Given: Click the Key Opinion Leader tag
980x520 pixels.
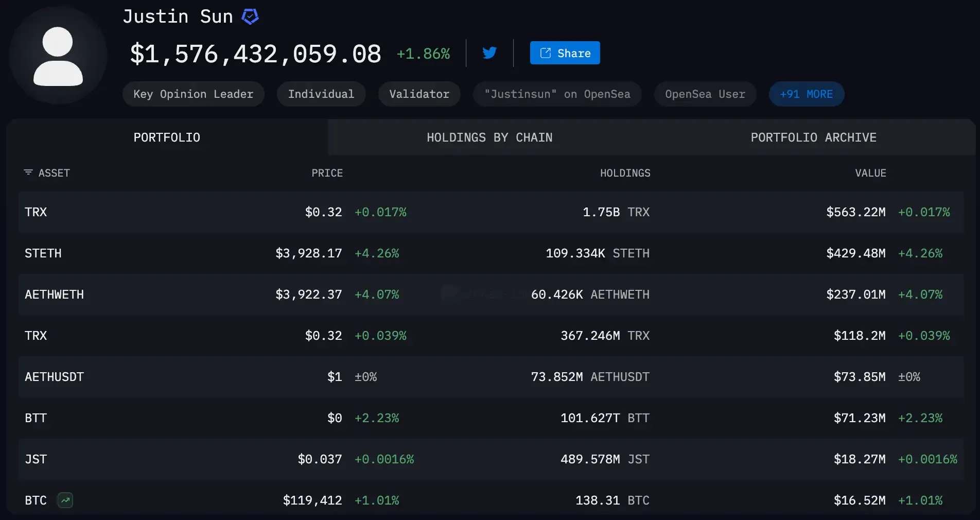Looking at the screenshot, I should pyautogui.click(x=193, y=94).
